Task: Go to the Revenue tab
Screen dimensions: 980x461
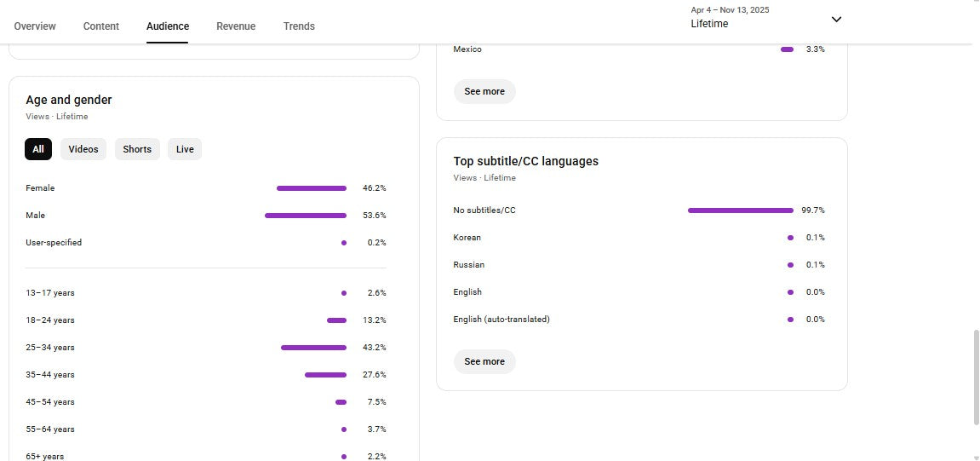Action: tap(236, 26)
